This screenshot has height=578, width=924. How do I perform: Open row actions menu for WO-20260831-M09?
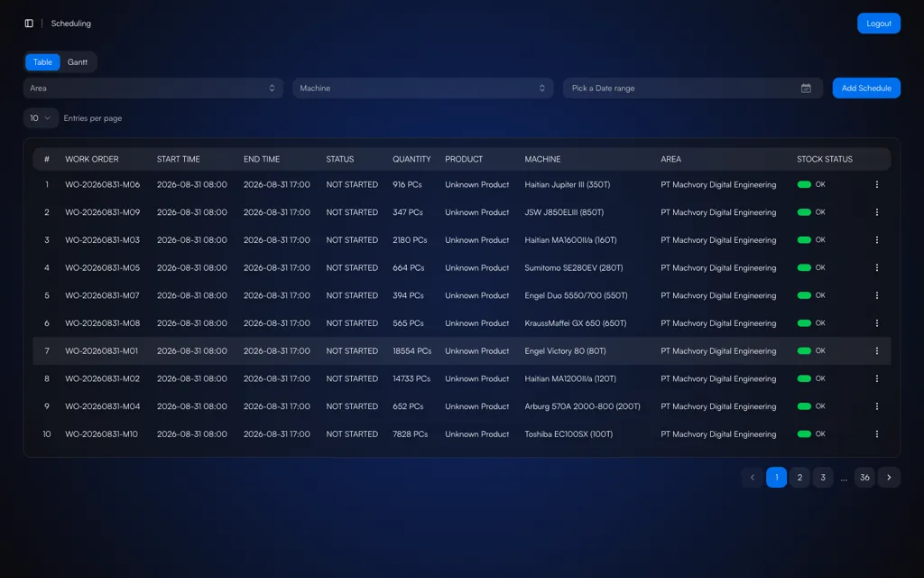click(877, 212)
